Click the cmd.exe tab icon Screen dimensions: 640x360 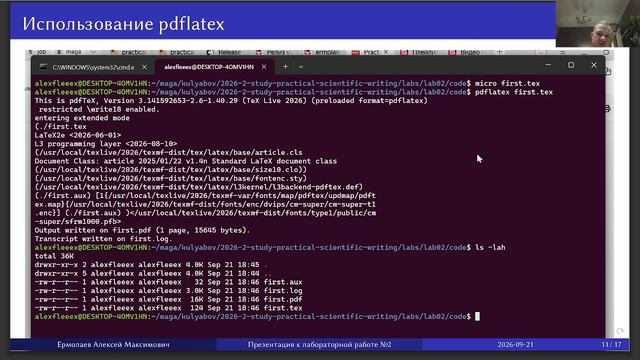pos(44,67)
